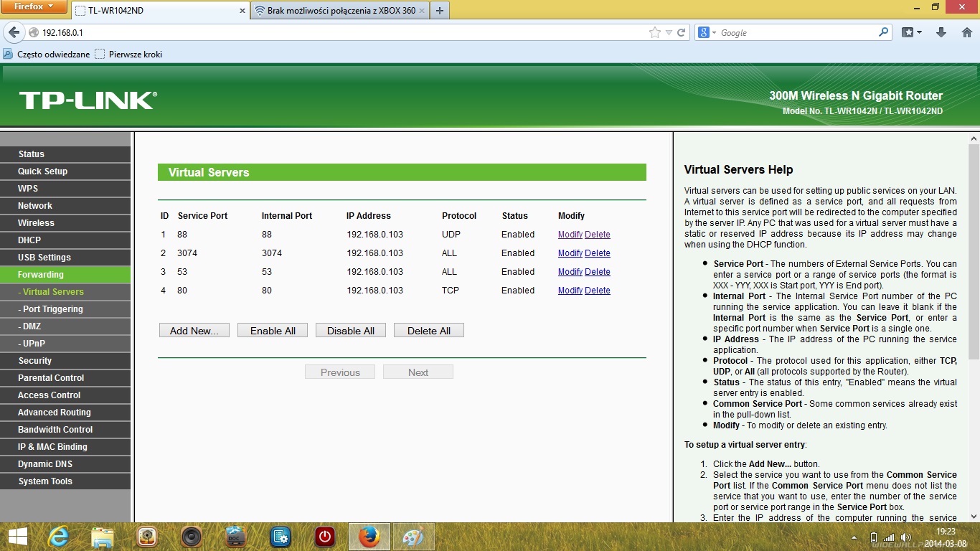Open a new tab with the plus button

coord(440,11)
